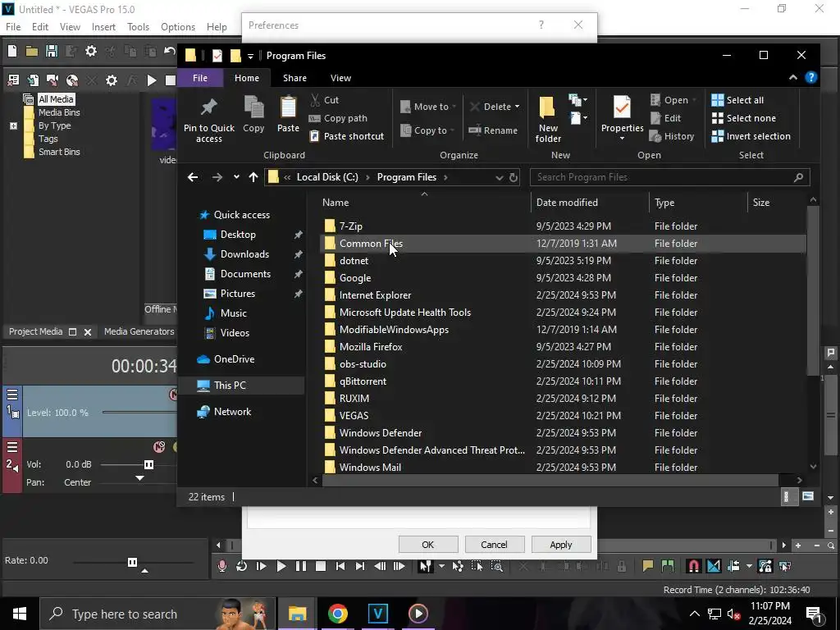The width and height of the screenshot is (840, 630).
Task: Select the Zoom Edit tool magnifier
Action: point(496,566)
